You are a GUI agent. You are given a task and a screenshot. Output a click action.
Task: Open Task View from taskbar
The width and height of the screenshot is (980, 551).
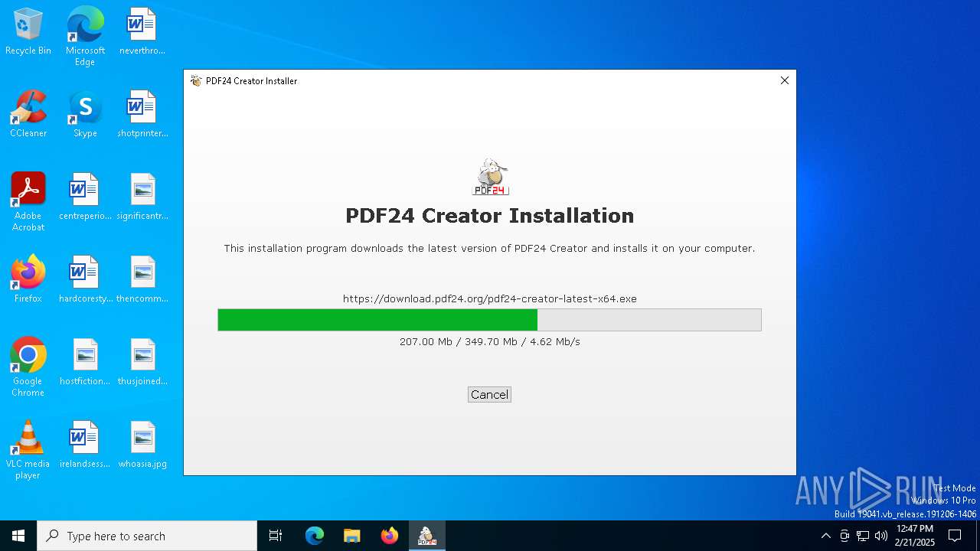click(x=276, y=536)
